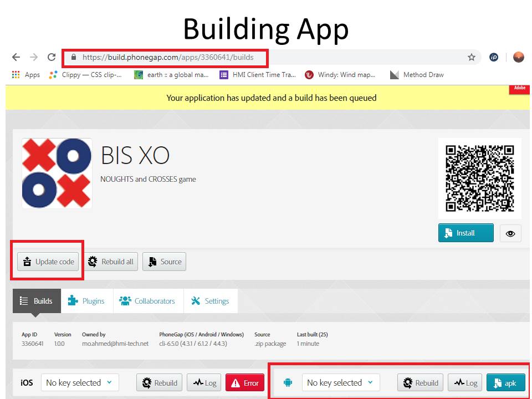
Task: Open the Collaborators tab
Action: 147,301
